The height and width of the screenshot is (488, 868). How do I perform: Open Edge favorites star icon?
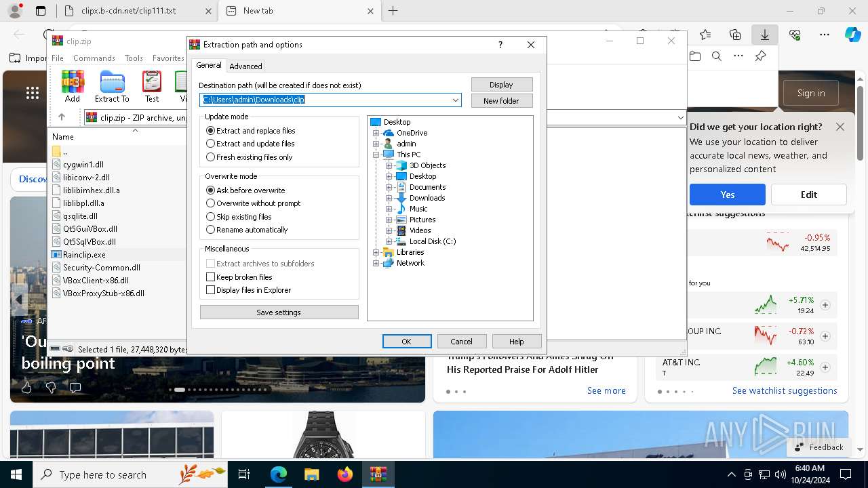(x=705, y=35)
